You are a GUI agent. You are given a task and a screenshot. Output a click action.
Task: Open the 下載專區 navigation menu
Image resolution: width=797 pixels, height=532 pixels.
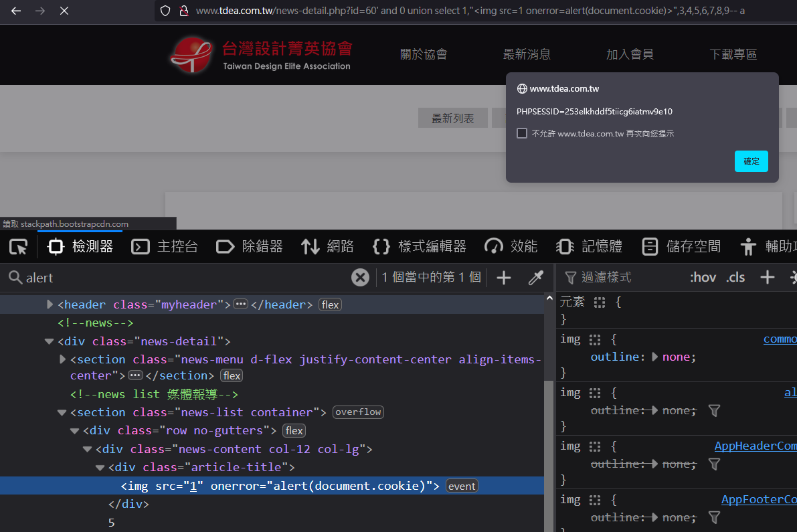pos(733,54)
